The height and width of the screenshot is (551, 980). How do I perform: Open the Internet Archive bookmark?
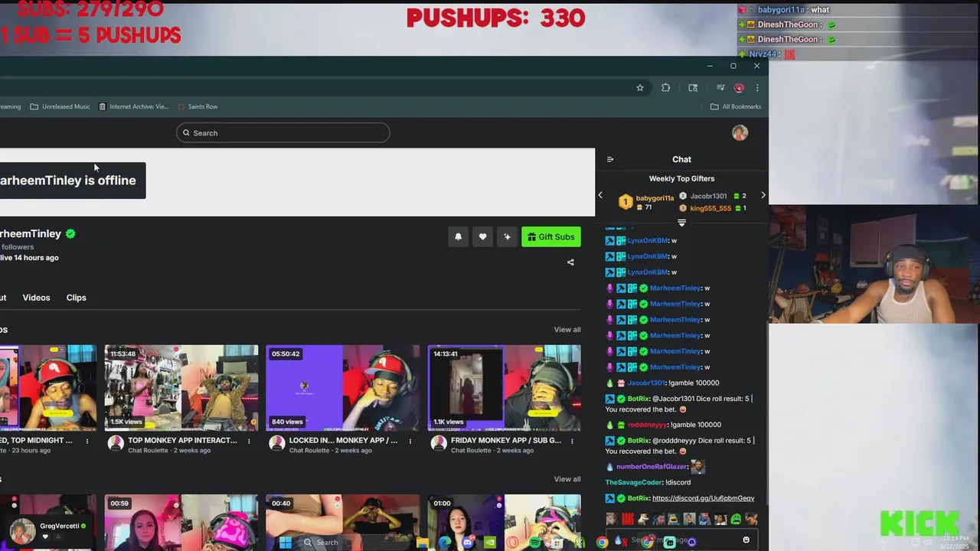[133, 106]
